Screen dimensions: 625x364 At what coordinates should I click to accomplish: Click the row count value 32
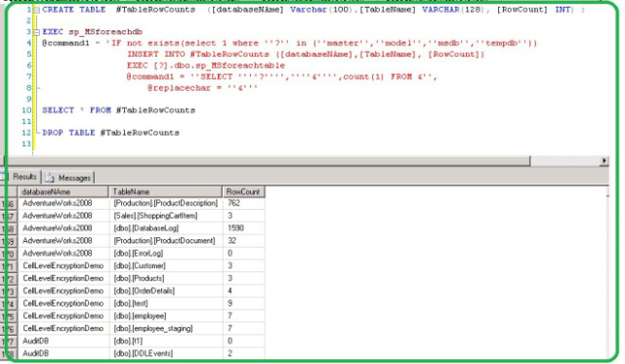231,240
